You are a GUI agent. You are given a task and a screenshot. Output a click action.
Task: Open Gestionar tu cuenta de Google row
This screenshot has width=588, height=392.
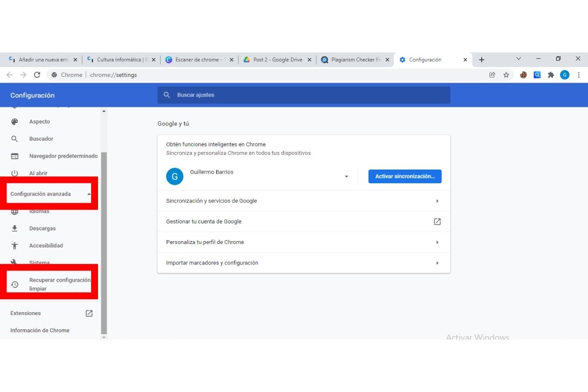click(304, 221)
